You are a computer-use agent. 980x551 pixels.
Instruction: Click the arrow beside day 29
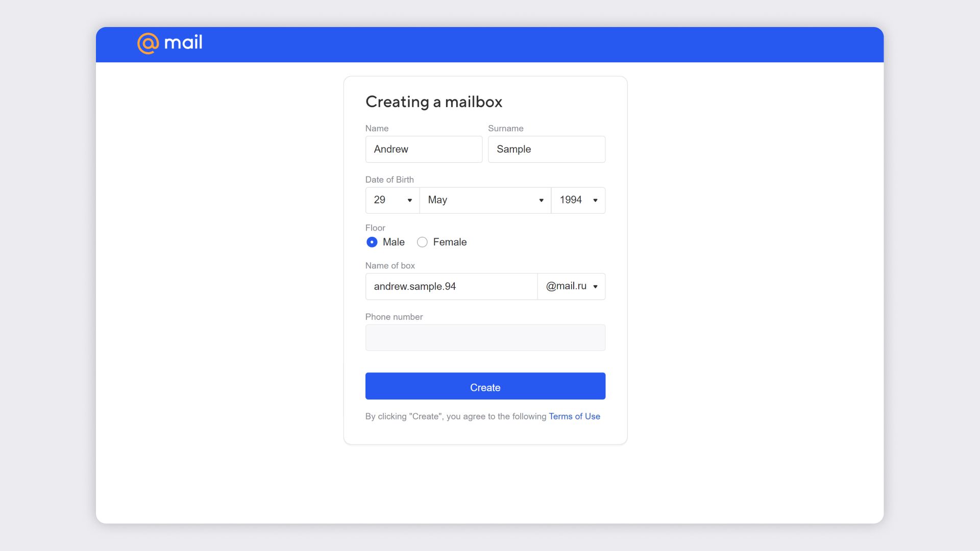pyautogui.click(x=409, y=201)
